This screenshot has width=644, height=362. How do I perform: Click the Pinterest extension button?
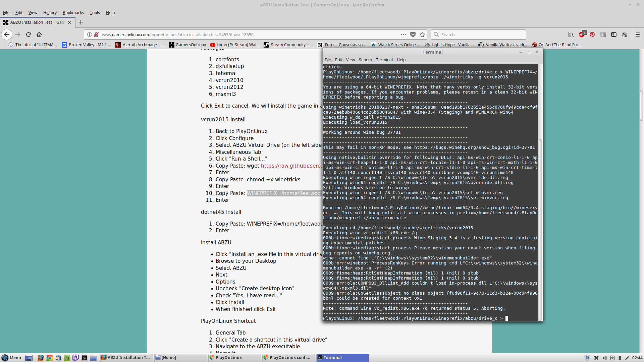(x=592, y=35)
